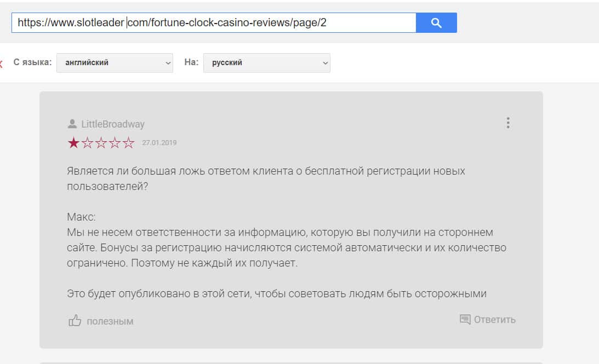Click the red X at the left edge
599x364 pixels.
tap(1, 63)
